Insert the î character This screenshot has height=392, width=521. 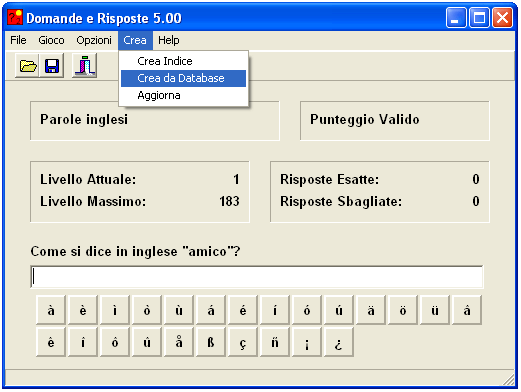click(x=83, y=342)
